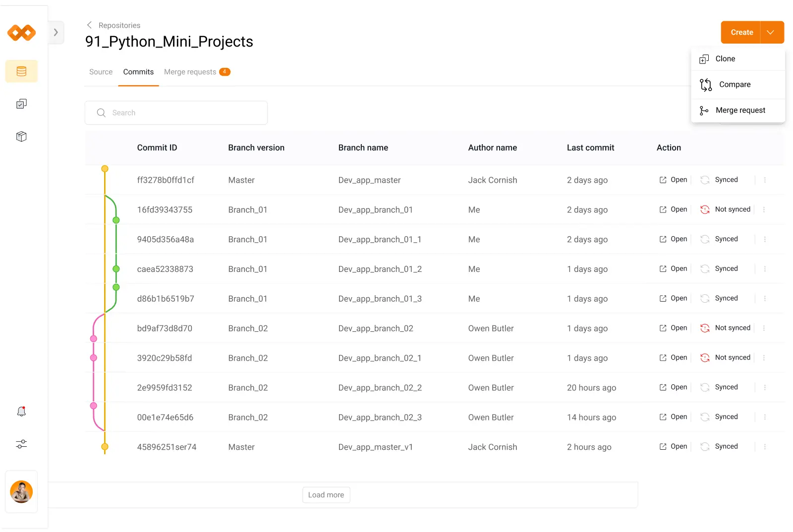Click the Last commit column header
Viewport: 793px width, 532px height.
[590, 148]
